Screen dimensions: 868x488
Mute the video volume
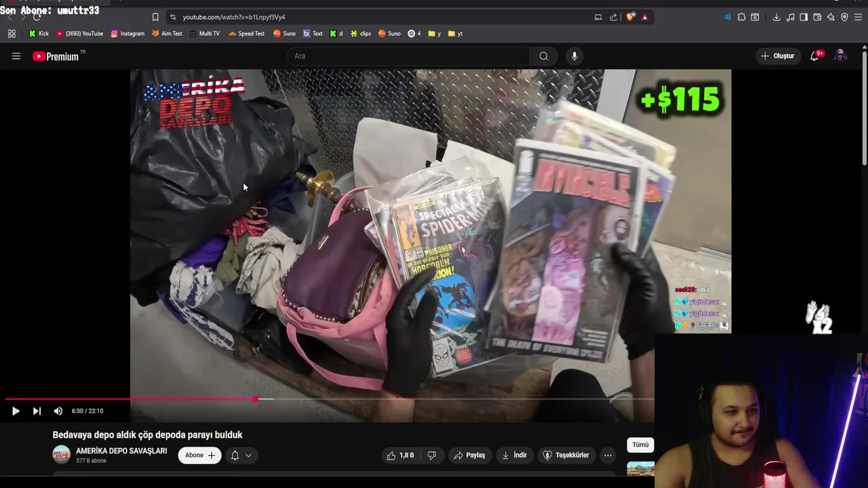[x=58, y=411]
